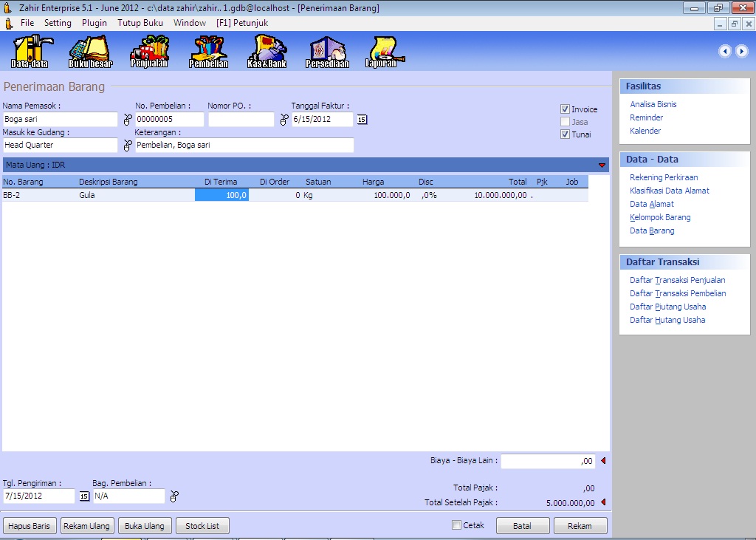756x540 pixels.
Task: Expand Biaya - Biaya Lain red arrow
Action: (x=602, y=461)
